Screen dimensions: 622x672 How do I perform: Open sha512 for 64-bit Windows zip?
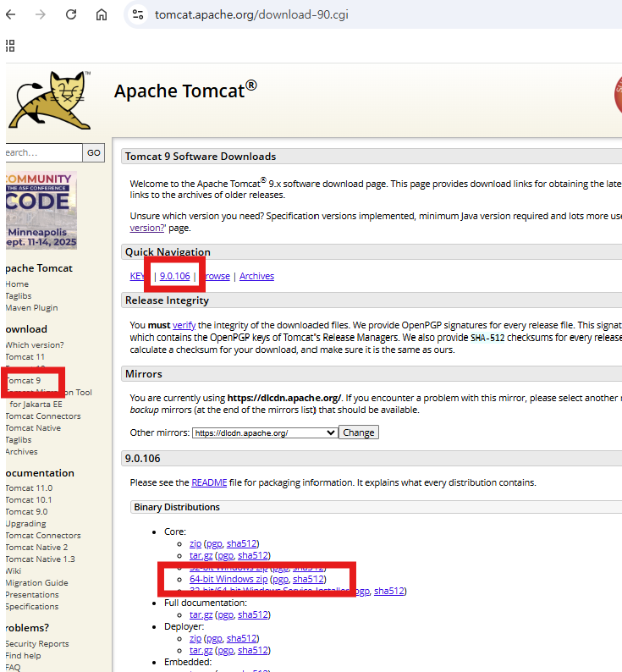(308, 579)
